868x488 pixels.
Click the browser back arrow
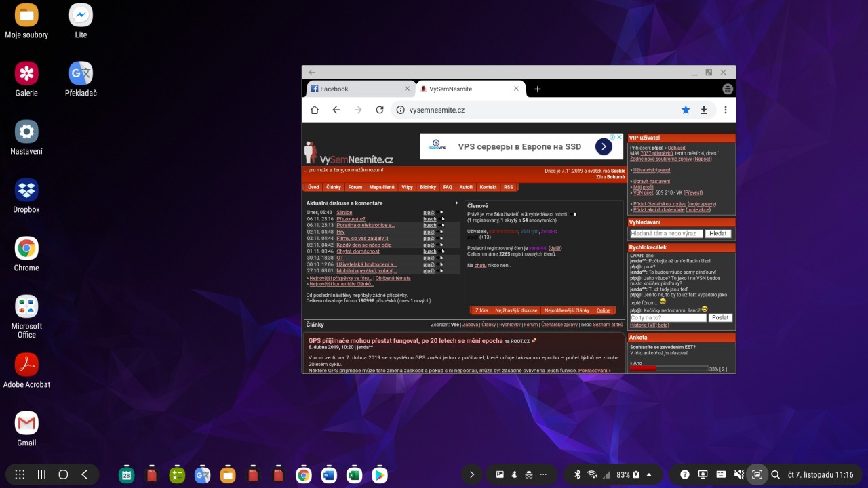pyautogui.click(x=336, y=110)
